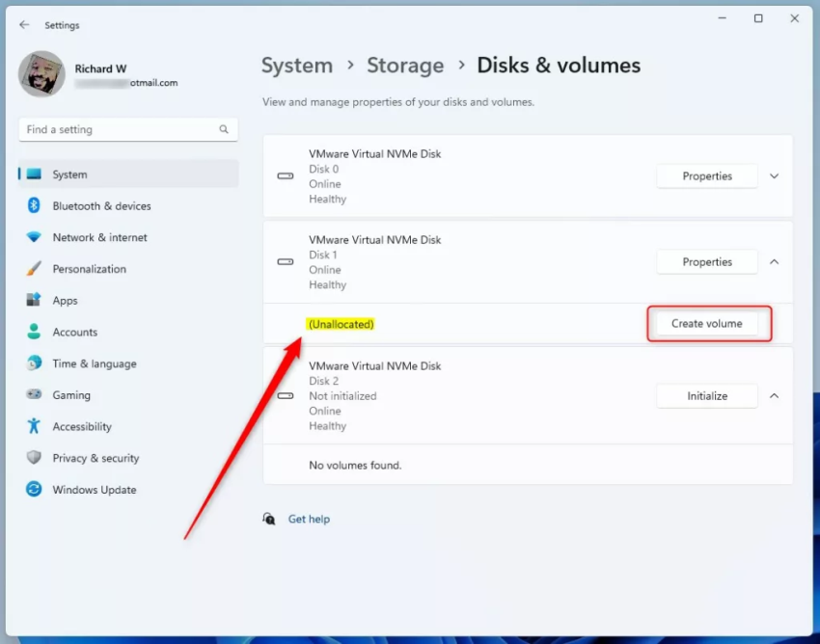Go to Apps in sidebar
This screenshot has width=820, height=644.
[x=65, y=301]
